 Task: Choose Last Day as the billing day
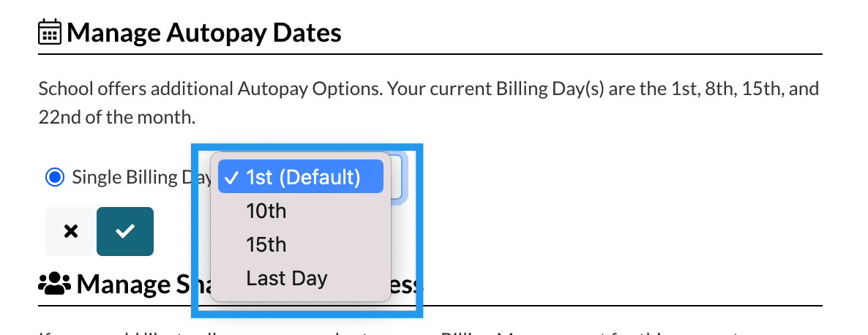click(x=287, y=278)
